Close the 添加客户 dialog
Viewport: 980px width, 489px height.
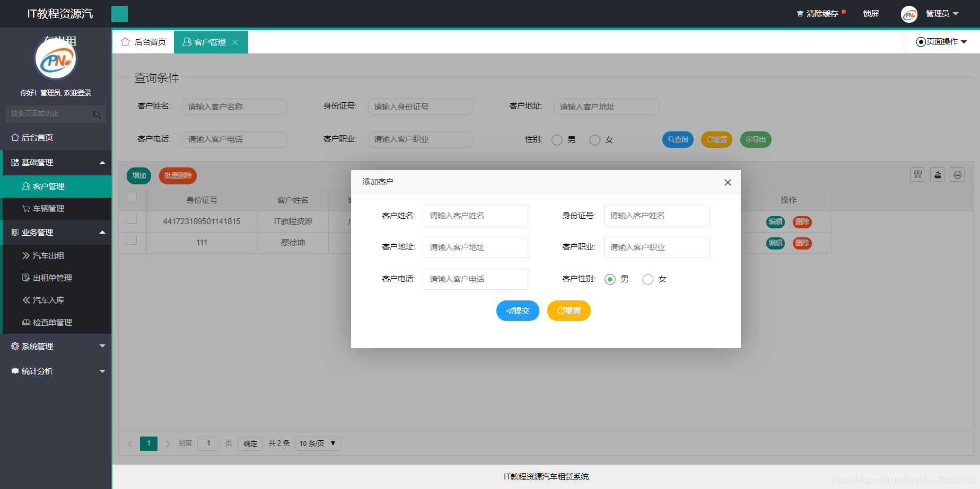[x=728, y=182]
